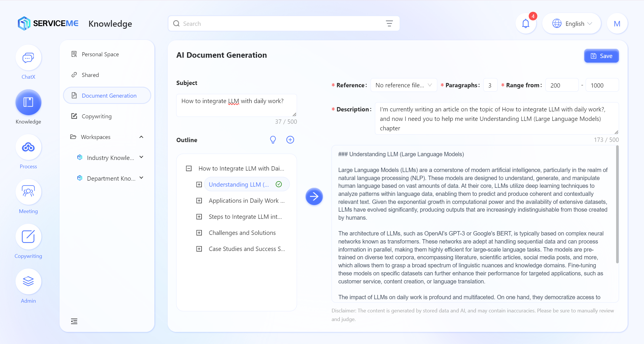
Task: Select Case Studies and Success entry
Action: (247, 249)
